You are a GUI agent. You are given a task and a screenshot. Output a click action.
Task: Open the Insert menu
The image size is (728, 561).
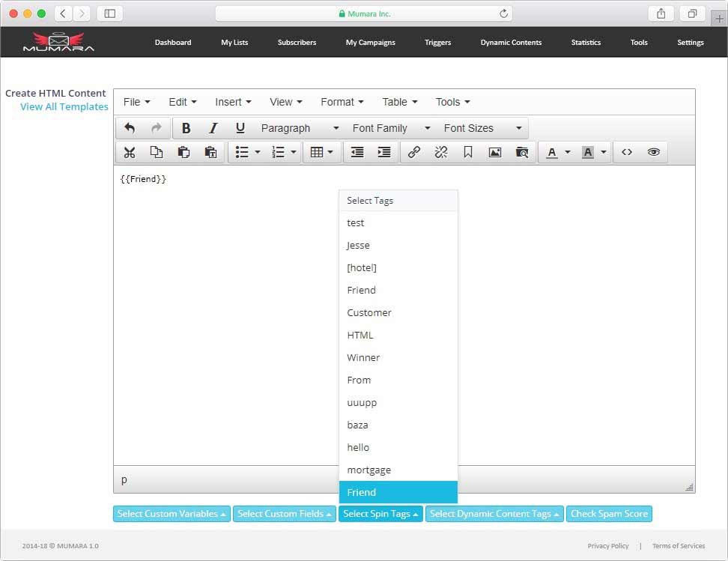click(233, 102)
